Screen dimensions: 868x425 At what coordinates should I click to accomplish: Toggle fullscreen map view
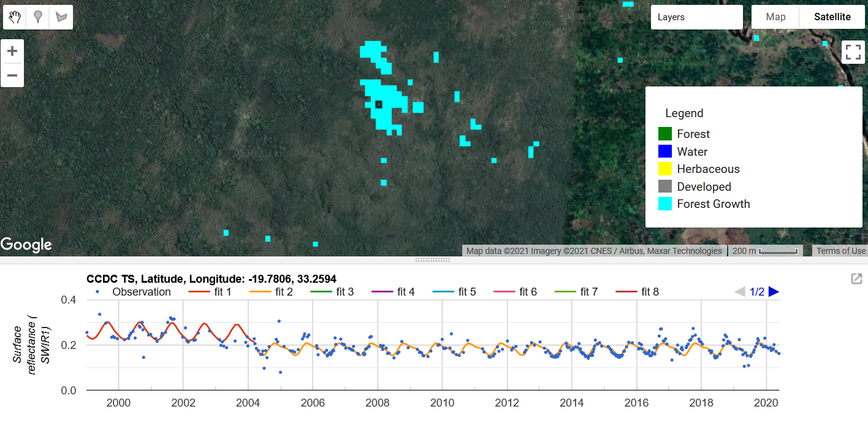click(853, 52)
